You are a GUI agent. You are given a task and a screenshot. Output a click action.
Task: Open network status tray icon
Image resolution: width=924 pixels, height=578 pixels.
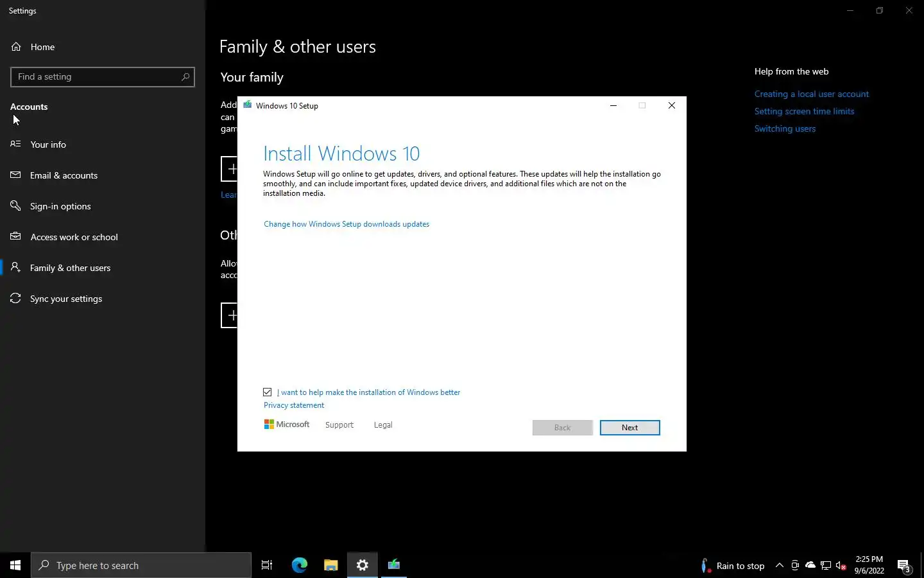tap(826, 566)
